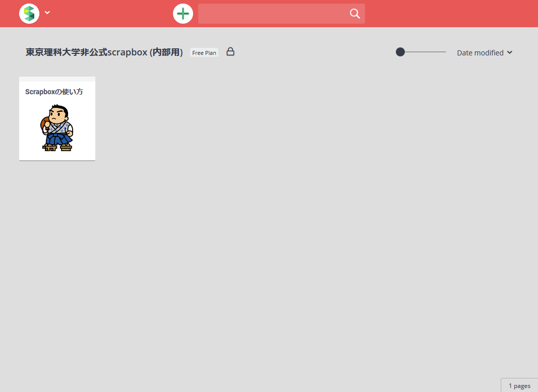Screen dimensions: 538x392
Task: Create a new page with plus button
Action: pos(183,14)
